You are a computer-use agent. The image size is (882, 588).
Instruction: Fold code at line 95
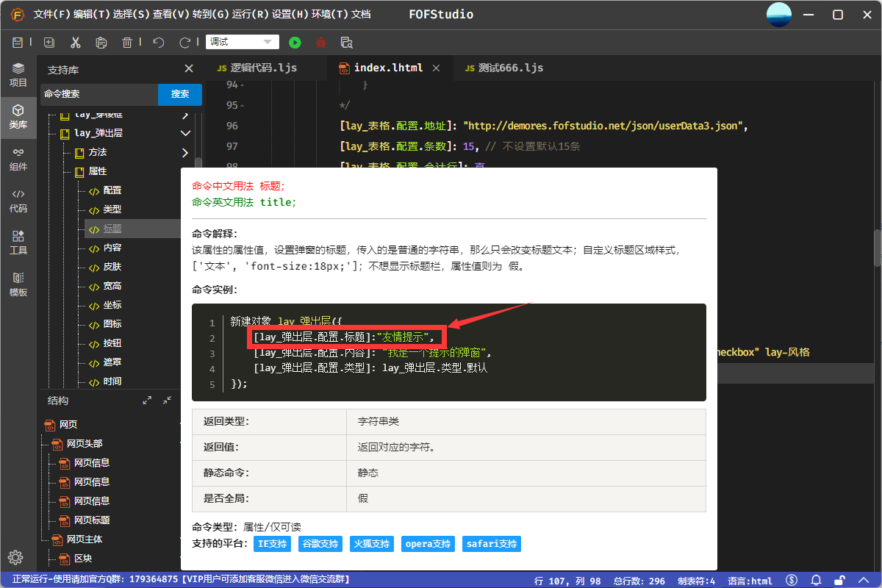point(243,105)
